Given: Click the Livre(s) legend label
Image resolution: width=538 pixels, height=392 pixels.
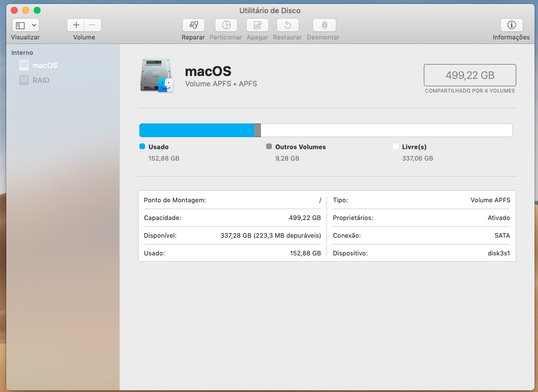Looking at the screenshot, I should pyautogui.click(x=414, y=147).
